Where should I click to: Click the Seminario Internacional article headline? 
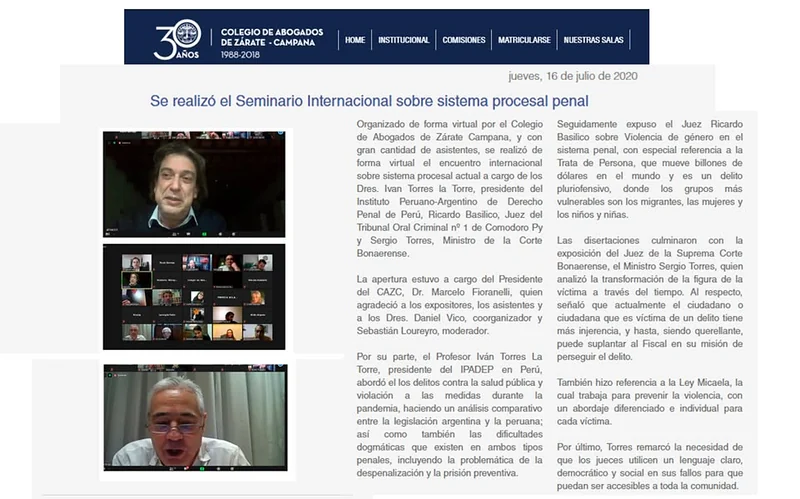(x=369, y=101)
